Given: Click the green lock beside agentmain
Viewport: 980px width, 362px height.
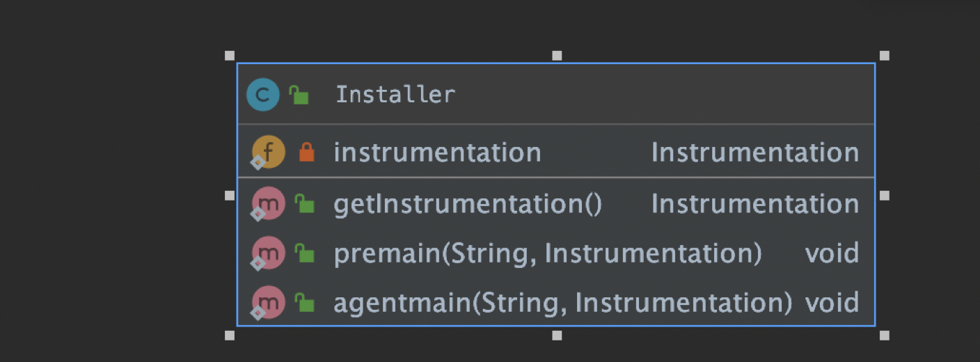Looking at the screenshot, I should pos(304,303).
